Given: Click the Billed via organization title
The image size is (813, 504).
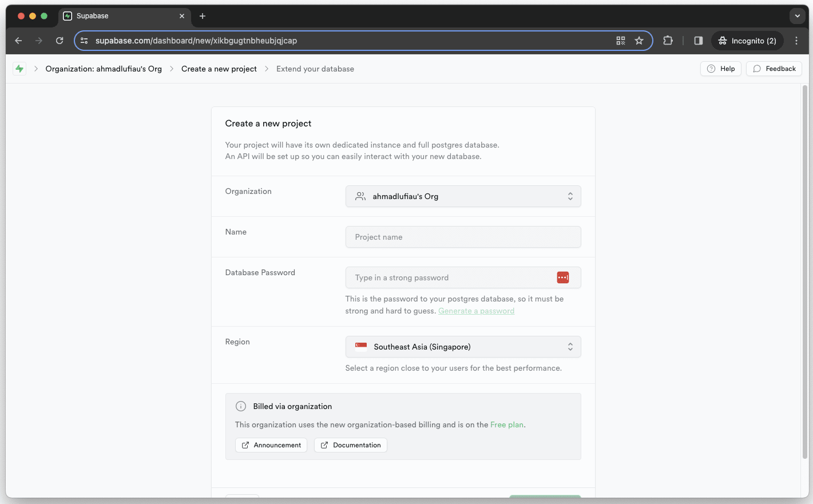Looking at the screenshot, I should 292,406.
